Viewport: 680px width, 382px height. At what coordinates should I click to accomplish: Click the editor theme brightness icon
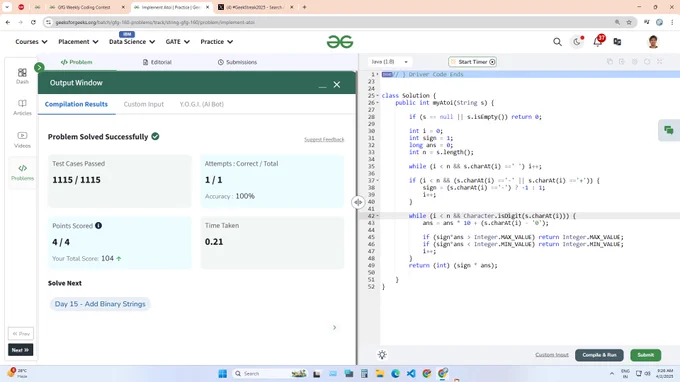[x=382, y=355]
